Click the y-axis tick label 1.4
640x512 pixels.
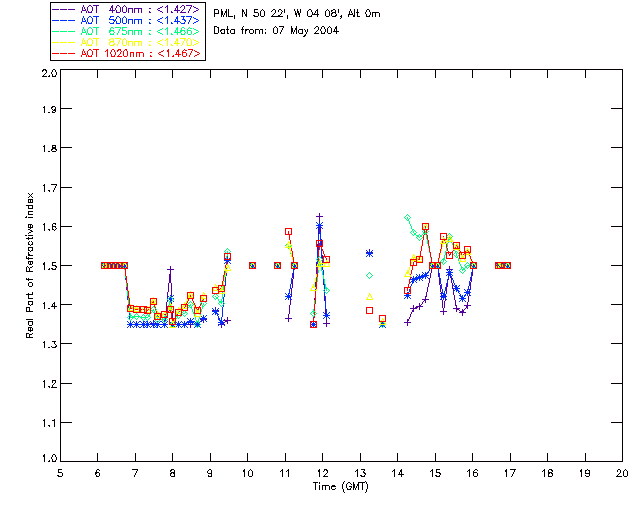49,305
